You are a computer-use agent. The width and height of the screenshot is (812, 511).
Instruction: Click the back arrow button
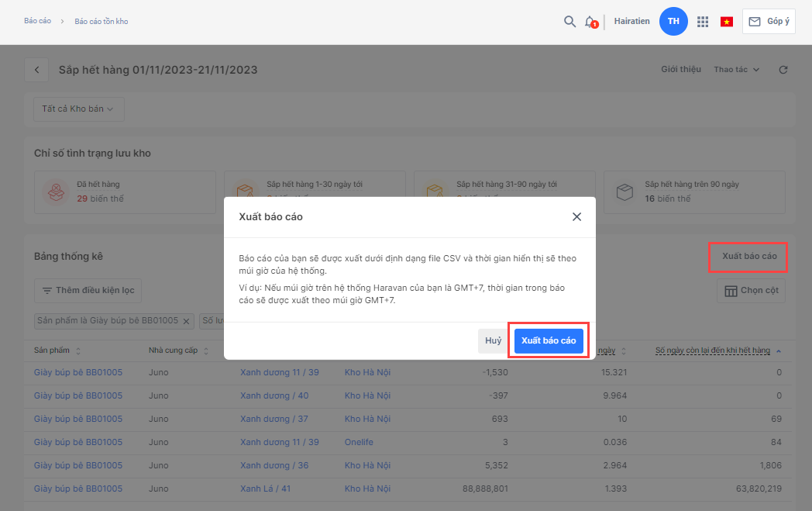[x=36, y=70]
